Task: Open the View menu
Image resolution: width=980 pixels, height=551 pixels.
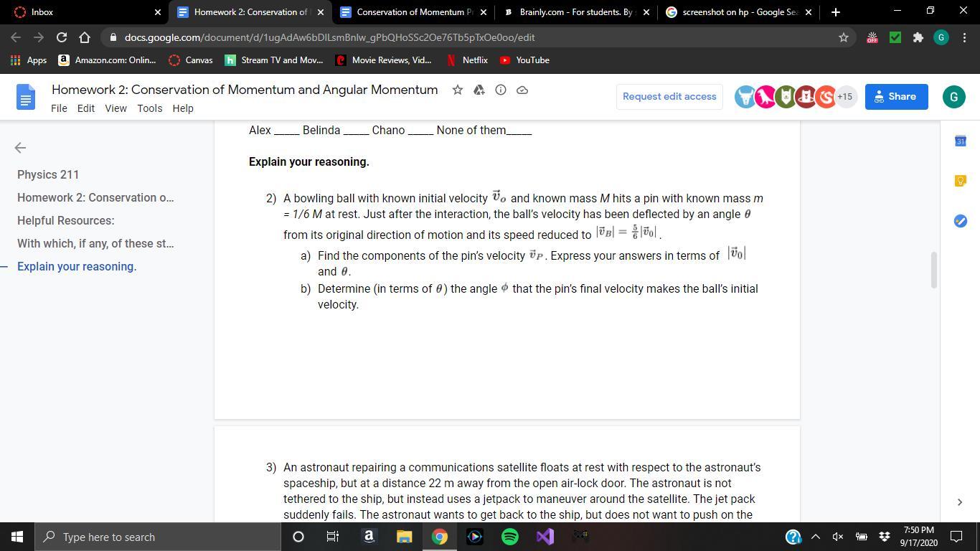Action: point(116,108)
